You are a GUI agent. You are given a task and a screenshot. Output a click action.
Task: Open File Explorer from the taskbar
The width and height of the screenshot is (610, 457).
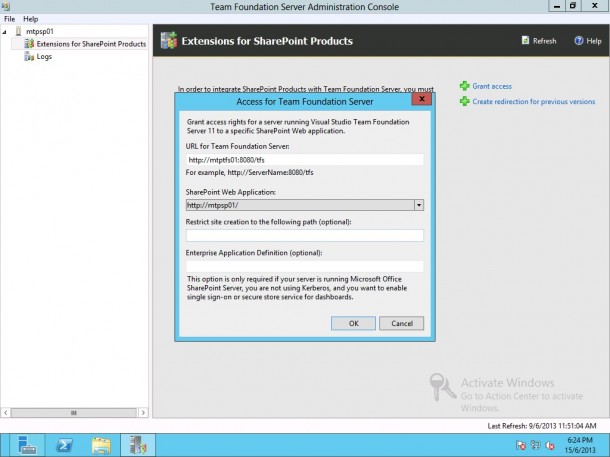(x=101, y=445)
